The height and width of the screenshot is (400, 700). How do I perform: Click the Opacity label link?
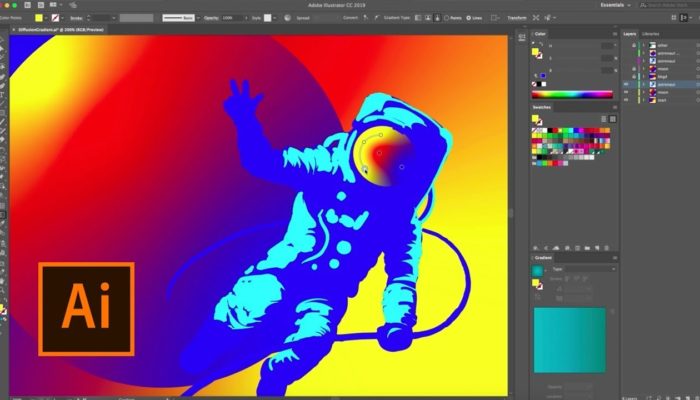pyautogui.click(x=211, y=18)
